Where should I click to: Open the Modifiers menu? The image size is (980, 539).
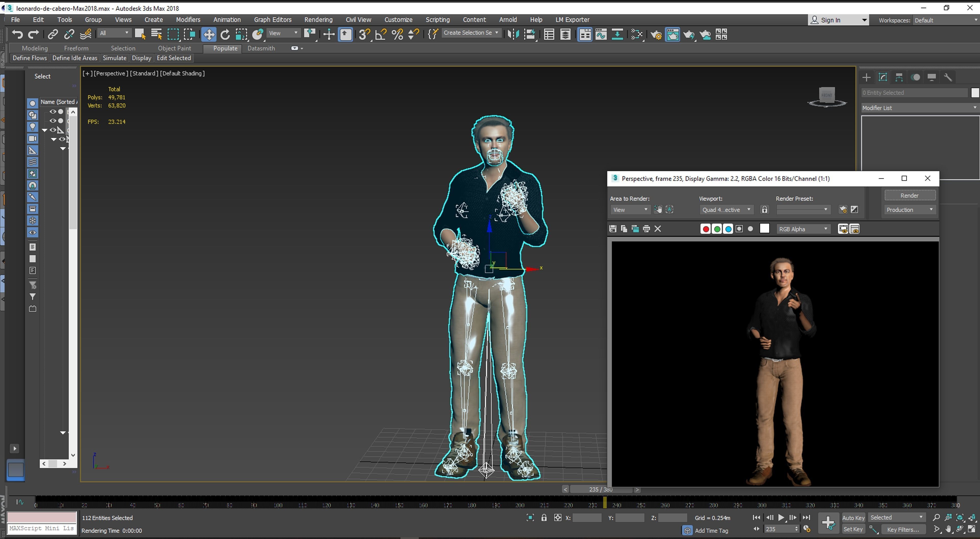[188, 19]
